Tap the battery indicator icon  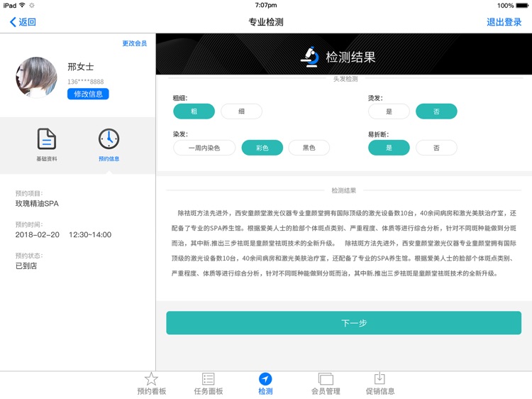click(522, 6)
